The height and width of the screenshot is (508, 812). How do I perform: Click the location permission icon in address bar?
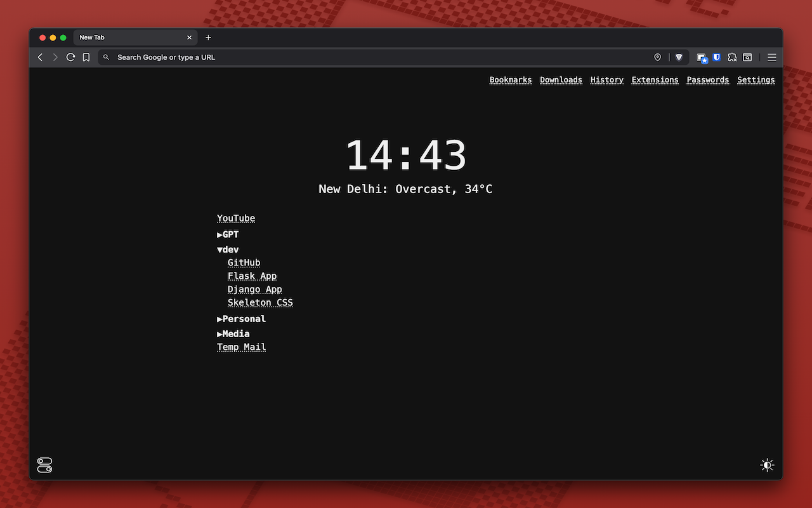point(657,57)
